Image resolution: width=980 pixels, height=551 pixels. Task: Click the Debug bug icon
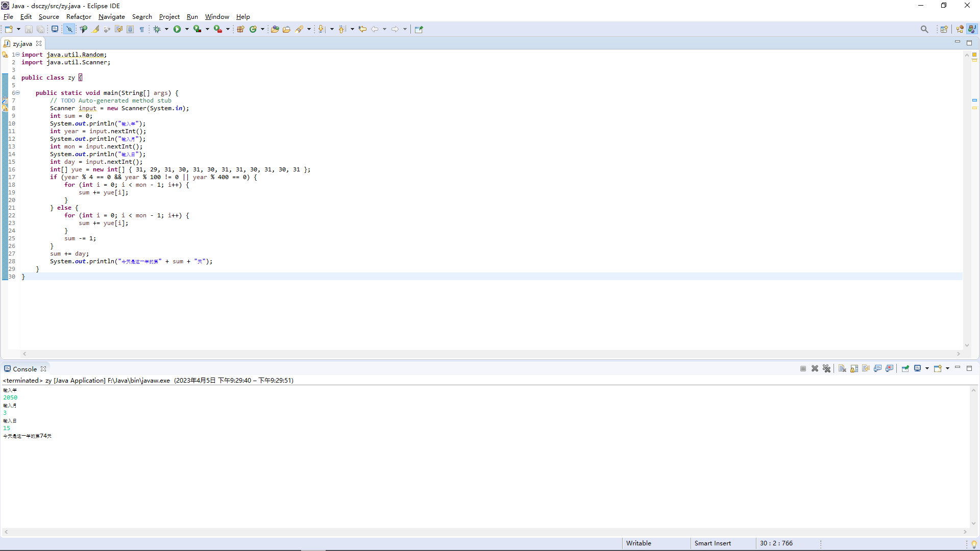coord(157,29)
